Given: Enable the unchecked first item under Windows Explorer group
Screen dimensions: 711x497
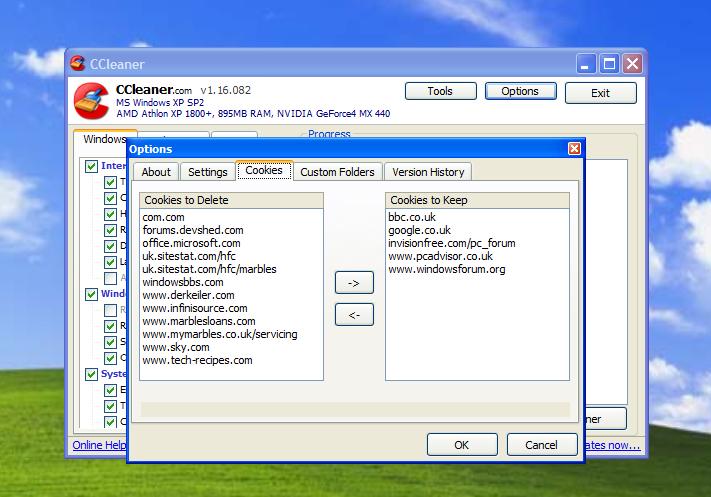Looking at the screenshot, I should (x=110, y=310).
